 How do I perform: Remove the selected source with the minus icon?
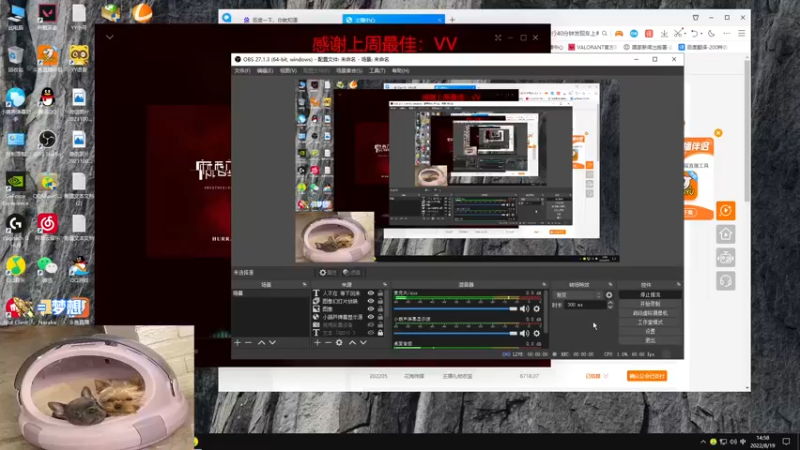click(x=328, y=343)
